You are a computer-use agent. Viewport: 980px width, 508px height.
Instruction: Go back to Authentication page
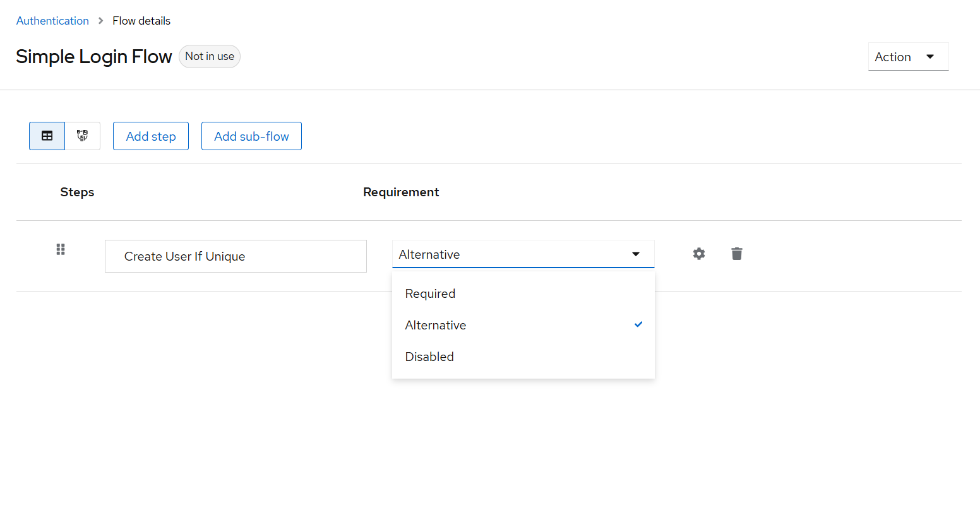pyautogui.click(x=52, y=21)
